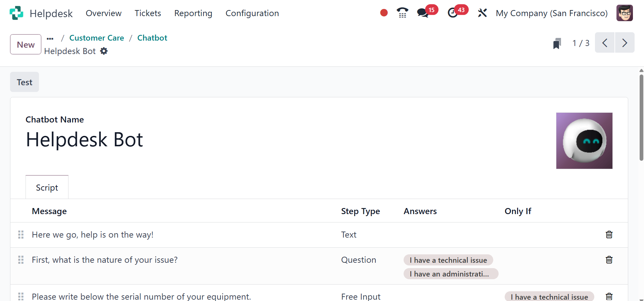Delete the 'nature of your issue' step
Screen dimensions: 644x301
click(609, 260)
